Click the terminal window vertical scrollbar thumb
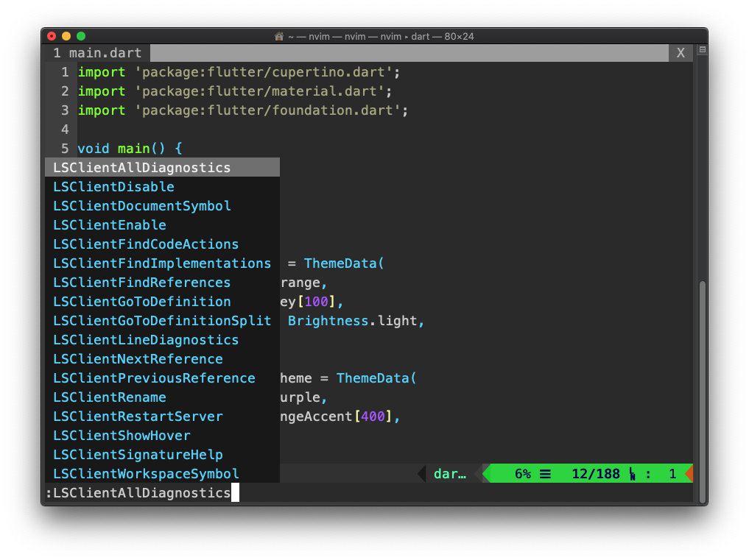 (702, 392)
